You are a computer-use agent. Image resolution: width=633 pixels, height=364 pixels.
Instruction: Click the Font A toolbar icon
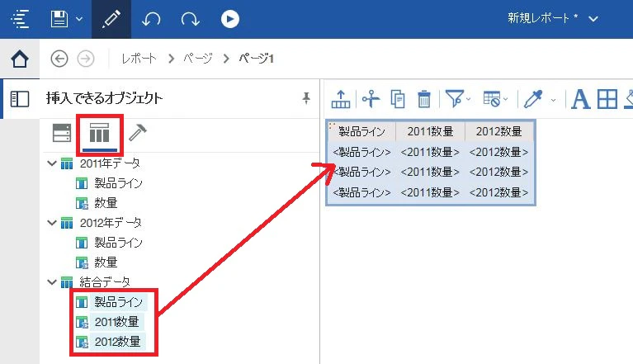tap(580, 99)
